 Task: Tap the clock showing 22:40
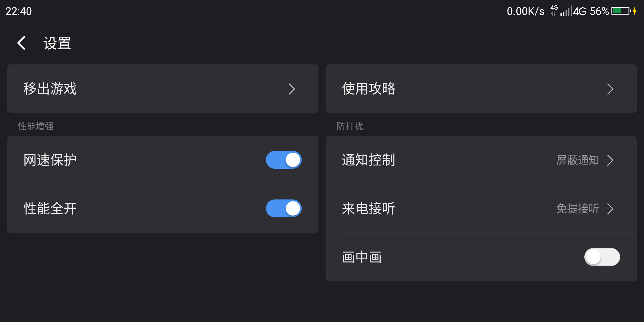[x=18, y=11]
